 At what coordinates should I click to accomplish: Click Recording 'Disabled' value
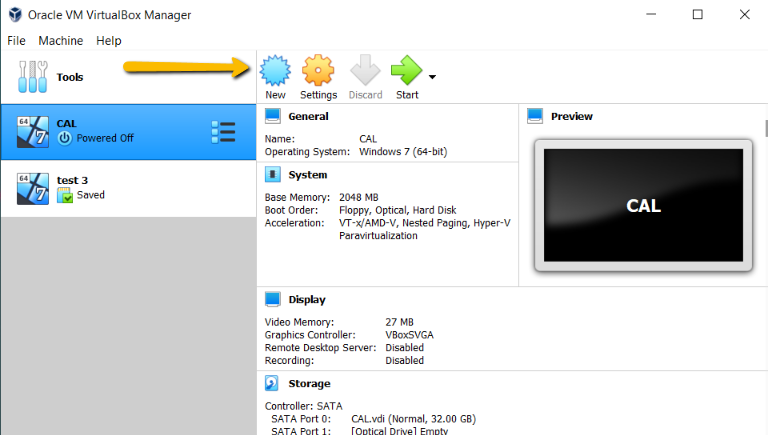[405, 361]
